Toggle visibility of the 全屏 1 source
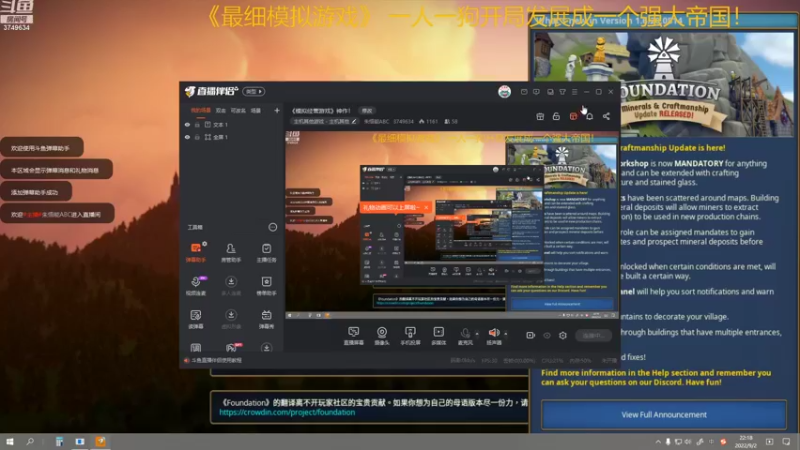This screenshot has width=800, height=450. (x=187, y=137)
